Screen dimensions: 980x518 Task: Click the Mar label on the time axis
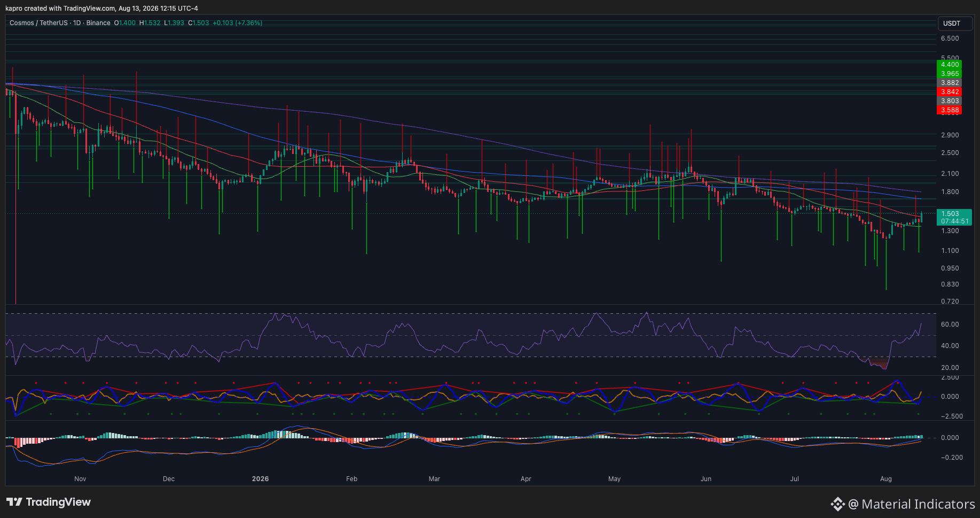(434, 479)
